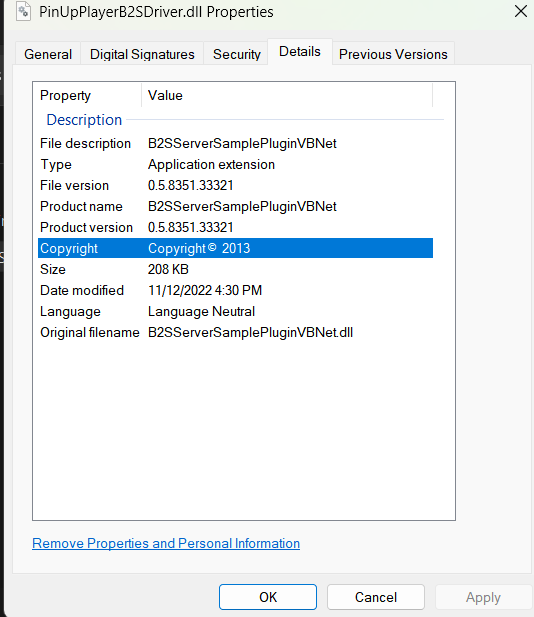Click the Copyright © 2013 value
534x617 pixels.
[199, 248]
